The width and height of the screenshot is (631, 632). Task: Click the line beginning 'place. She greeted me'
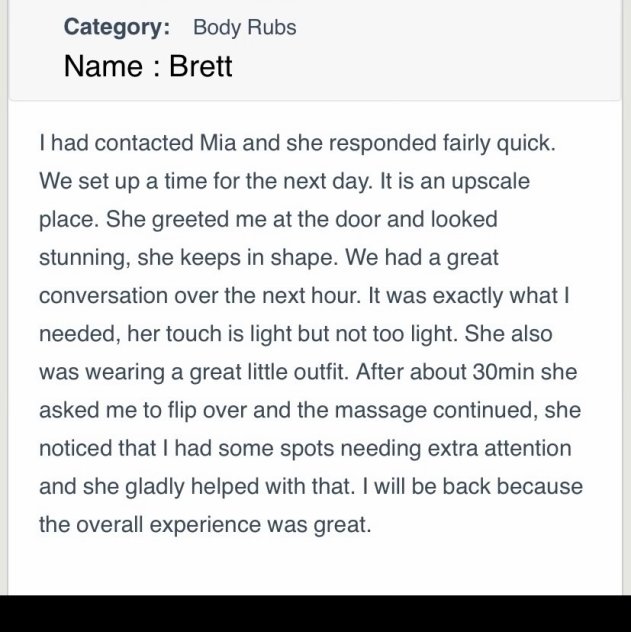[x=268, y=219]
